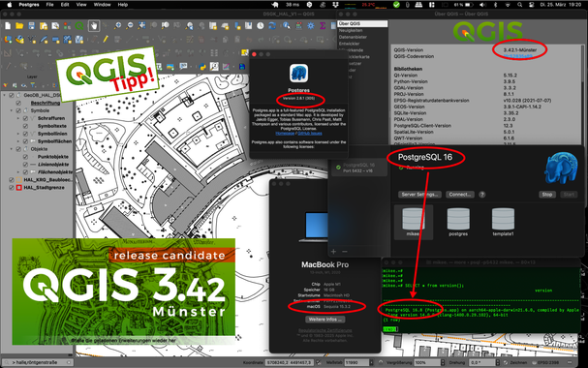
Task: Click the Filter Legend funnel icon in Layer panel
Action: 33,85
